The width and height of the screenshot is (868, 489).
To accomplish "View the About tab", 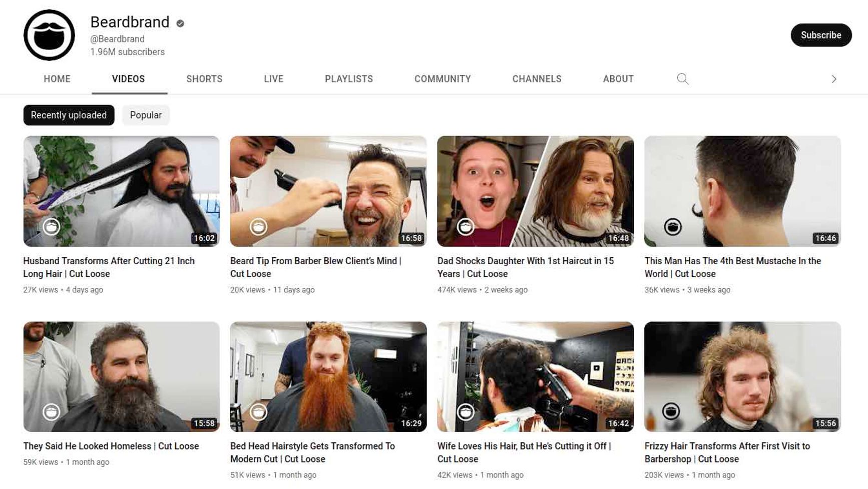I will (x=618, y=79).
